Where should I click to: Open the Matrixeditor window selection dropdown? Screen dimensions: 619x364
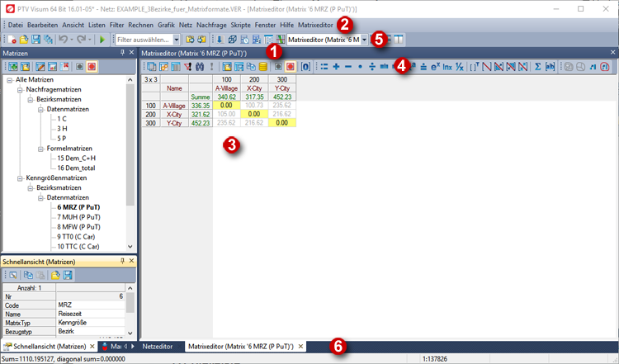[364, 39]
